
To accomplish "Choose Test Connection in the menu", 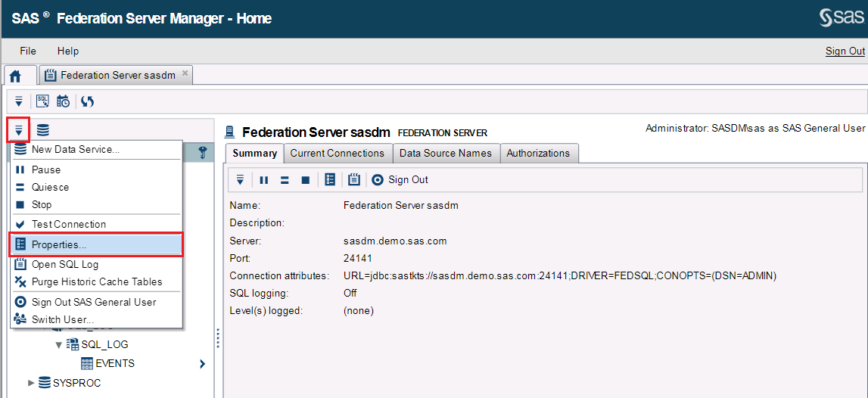I will pos(68,224).
